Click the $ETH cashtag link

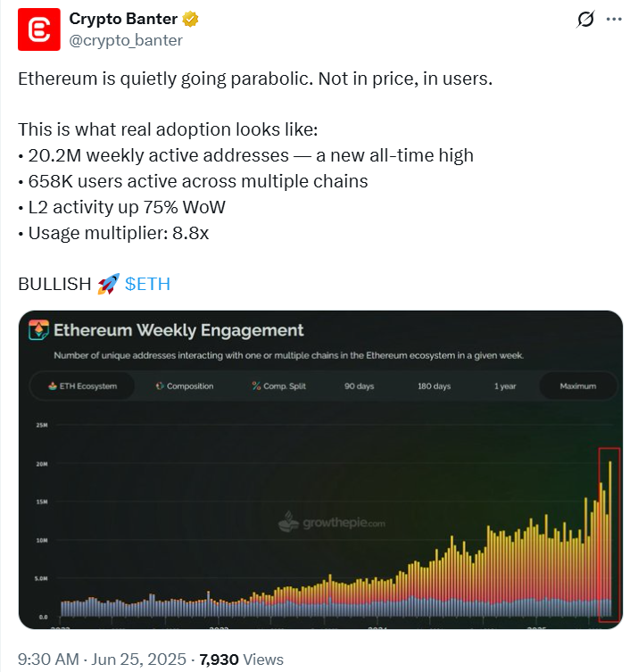pyautogui.click(x=147, y=284)
